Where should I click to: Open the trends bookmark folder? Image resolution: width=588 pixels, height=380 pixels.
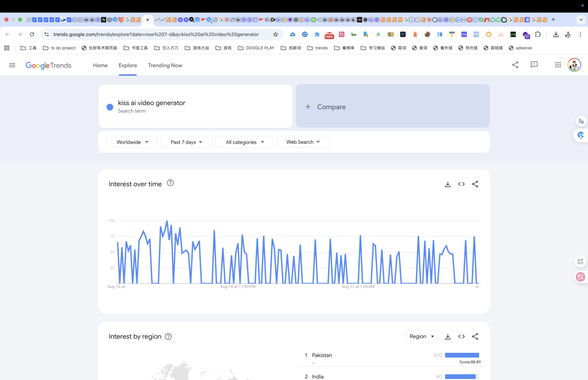(x=317, y=48)
